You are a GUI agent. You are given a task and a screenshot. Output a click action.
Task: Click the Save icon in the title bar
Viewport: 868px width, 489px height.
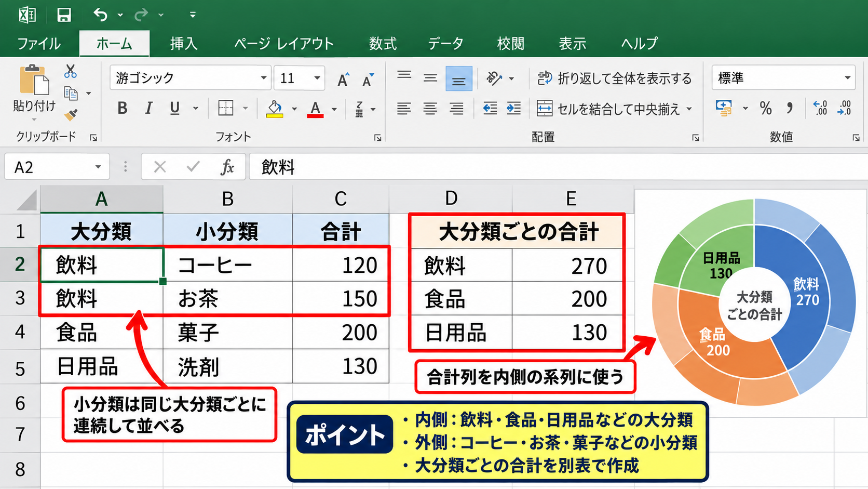64,15
